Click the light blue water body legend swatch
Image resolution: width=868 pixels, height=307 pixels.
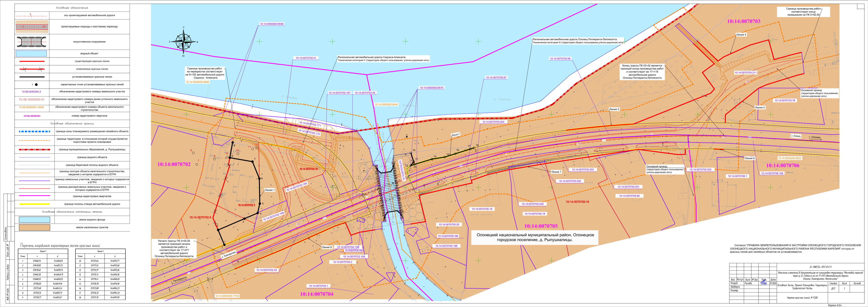pos(31,53)
